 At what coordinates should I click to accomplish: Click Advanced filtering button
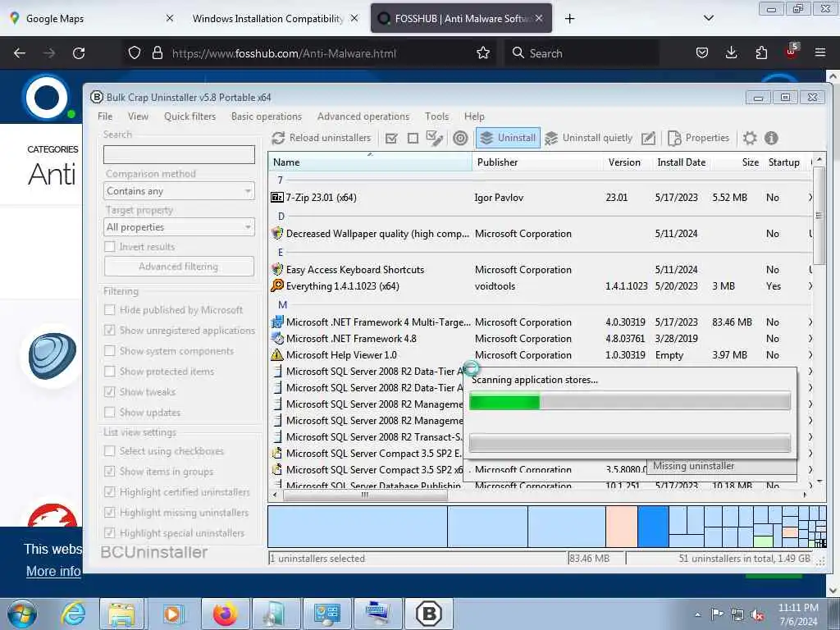[179, 267]
